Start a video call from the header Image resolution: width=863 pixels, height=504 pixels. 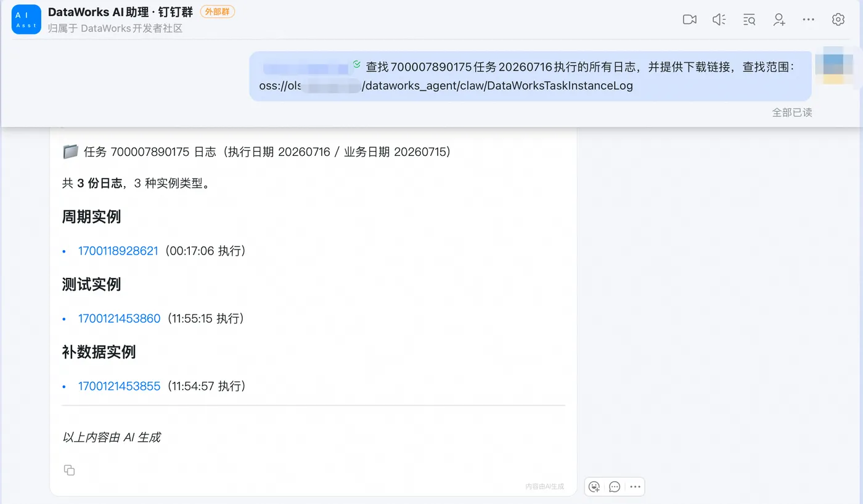(x=690, y=20)
